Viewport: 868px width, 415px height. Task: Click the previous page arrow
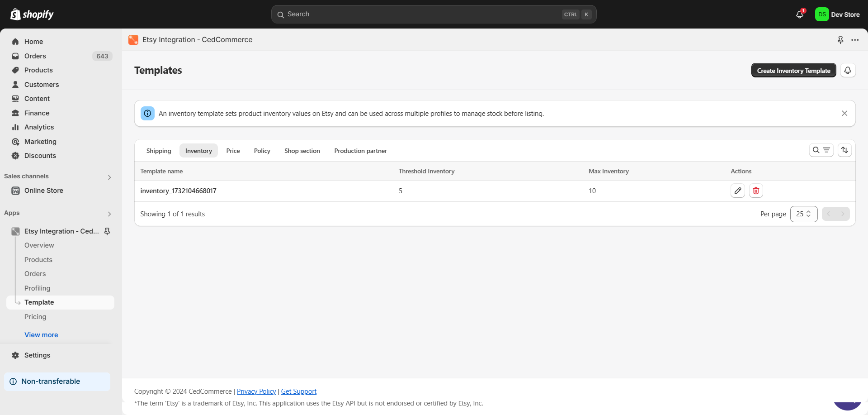pyautogui.click(x=829, y=214)
